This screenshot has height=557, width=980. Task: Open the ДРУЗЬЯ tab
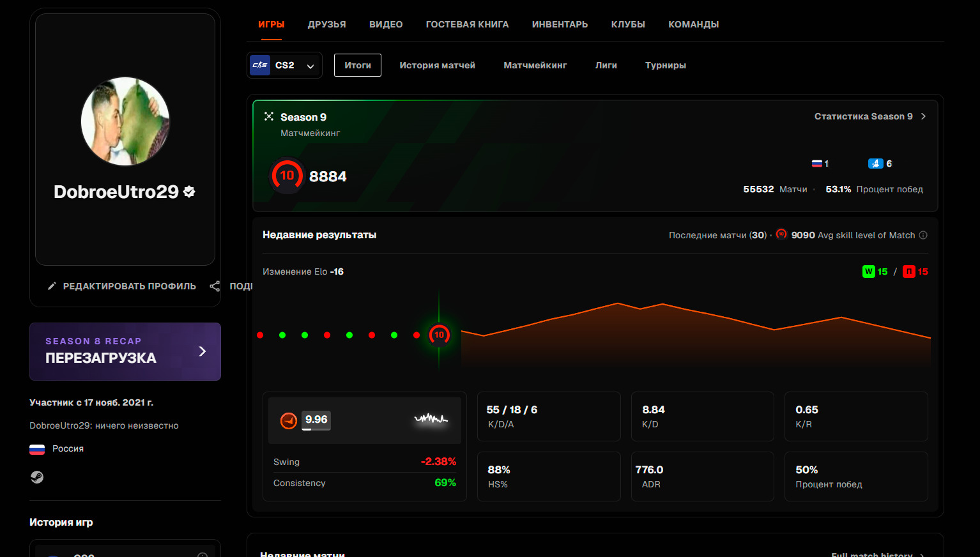coord(327,24)
